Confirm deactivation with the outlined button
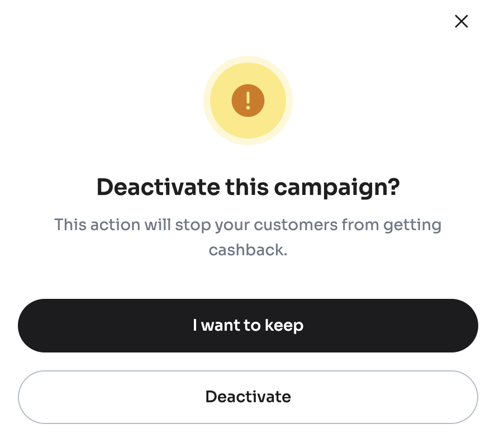495x448 pixels. pyautogui.click(x=247, y=397)
